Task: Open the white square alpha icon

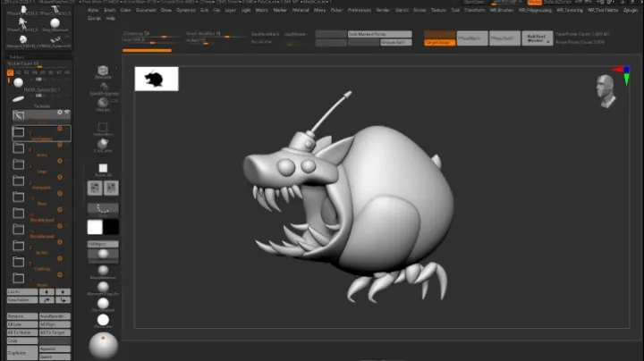Action: click(103, 168)
